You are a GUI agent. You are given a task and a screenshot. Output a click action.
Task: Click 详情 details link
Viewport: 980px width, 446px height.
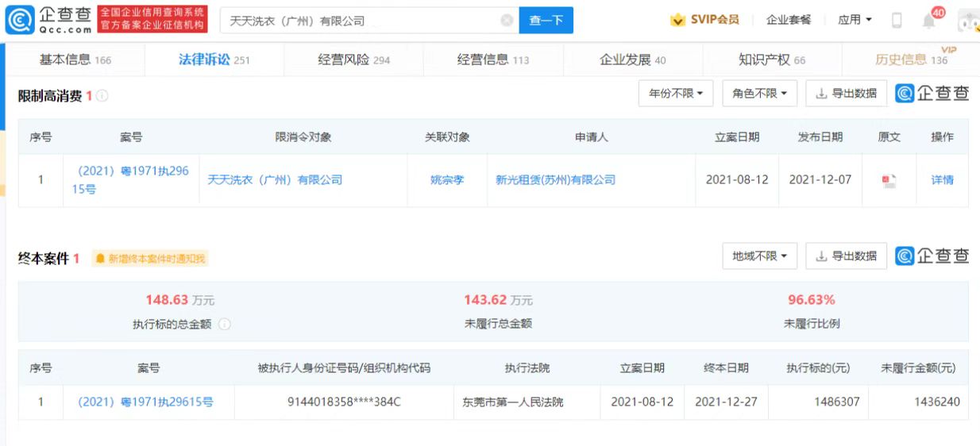[x=943, y=180]
